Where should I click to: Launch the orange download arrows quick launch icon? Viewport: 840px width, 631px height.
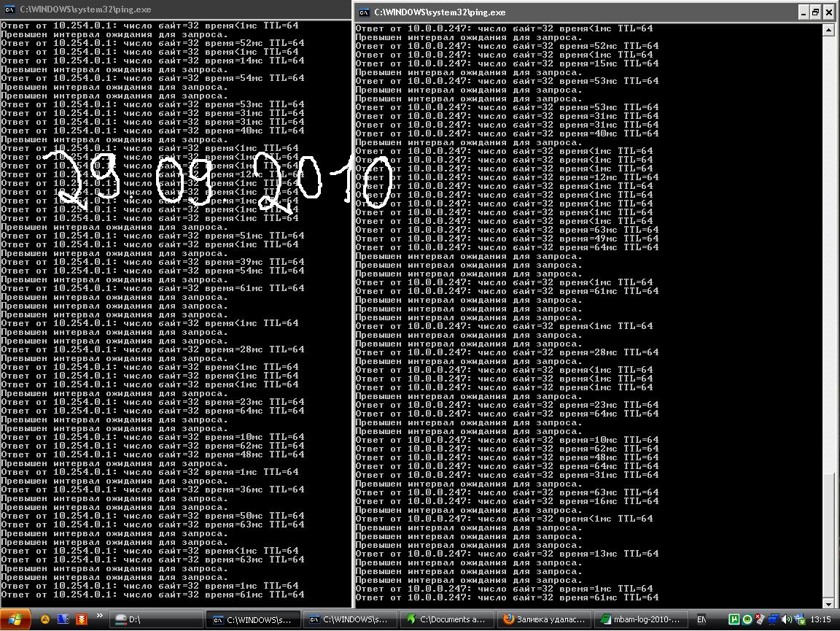point(82,619)
